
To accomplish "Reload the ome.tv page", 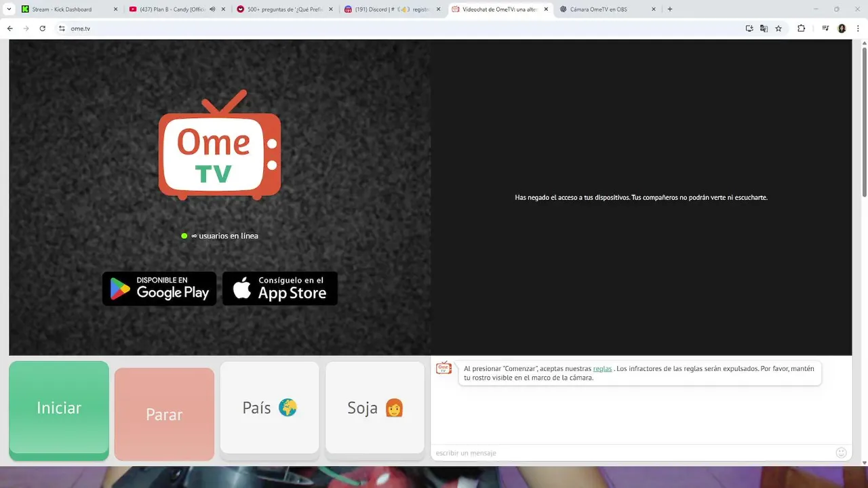I will pos(43,28).
